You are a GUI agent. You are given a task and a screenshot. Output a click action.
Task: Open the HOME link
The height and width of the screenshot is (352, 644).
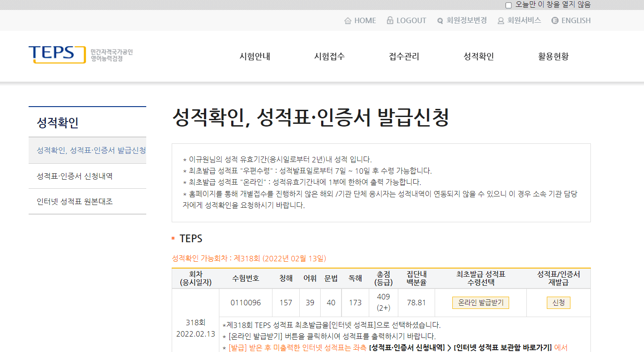pos(365,20)
